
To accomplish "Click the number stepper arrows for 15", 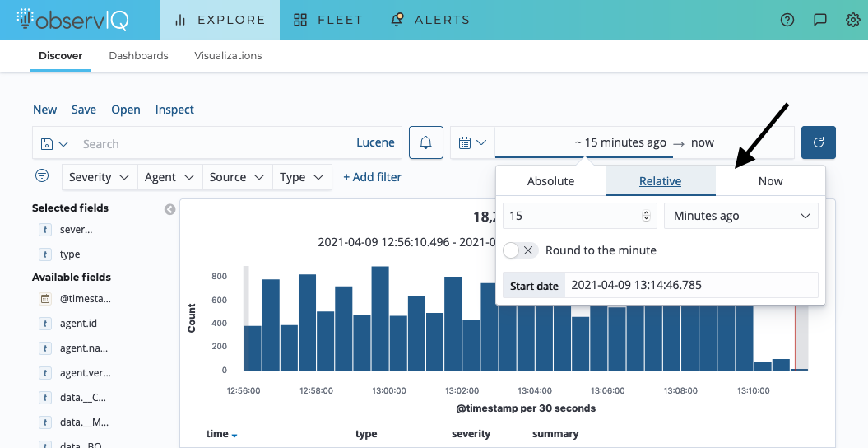I will (646, 216).
